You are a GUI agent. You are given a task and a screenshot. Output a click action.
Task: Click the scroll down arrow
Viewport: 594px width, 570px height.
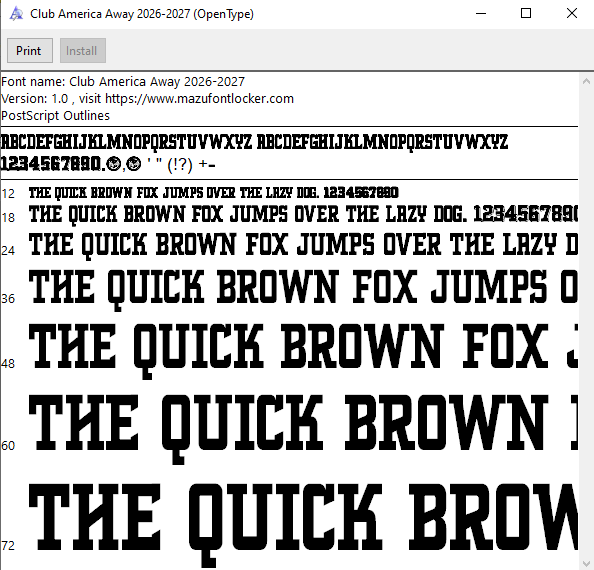coord(586,563)
